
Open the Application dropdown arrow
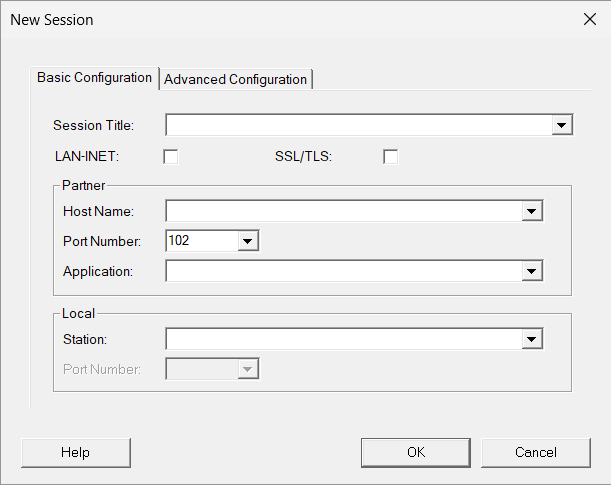pos(532,271)
